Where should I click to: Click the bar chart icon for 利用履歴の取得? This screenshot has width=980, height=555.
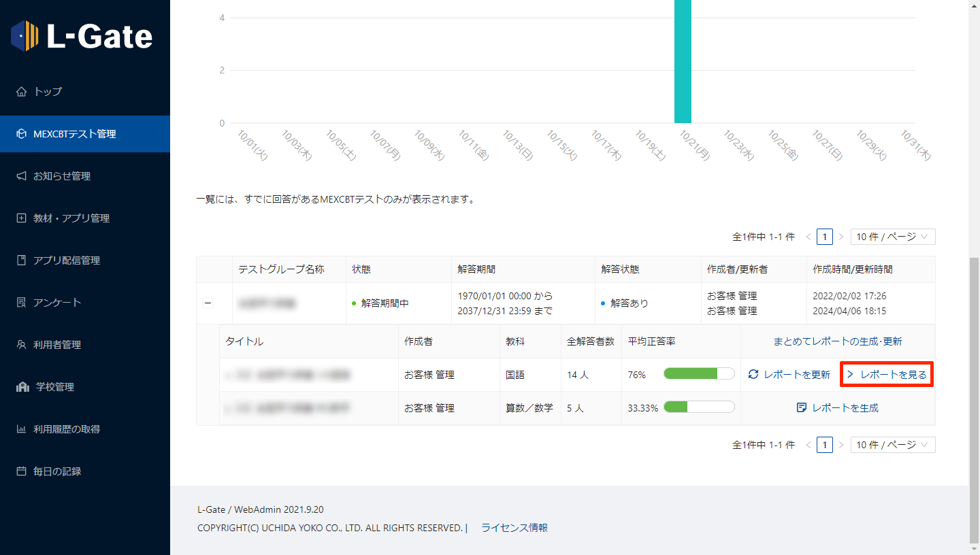tap(21, 429)
